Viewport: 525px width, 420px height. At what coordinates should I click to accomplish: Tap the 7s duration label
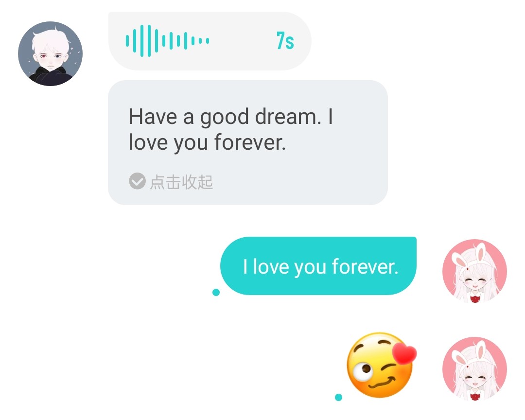(x=285, y=41)
